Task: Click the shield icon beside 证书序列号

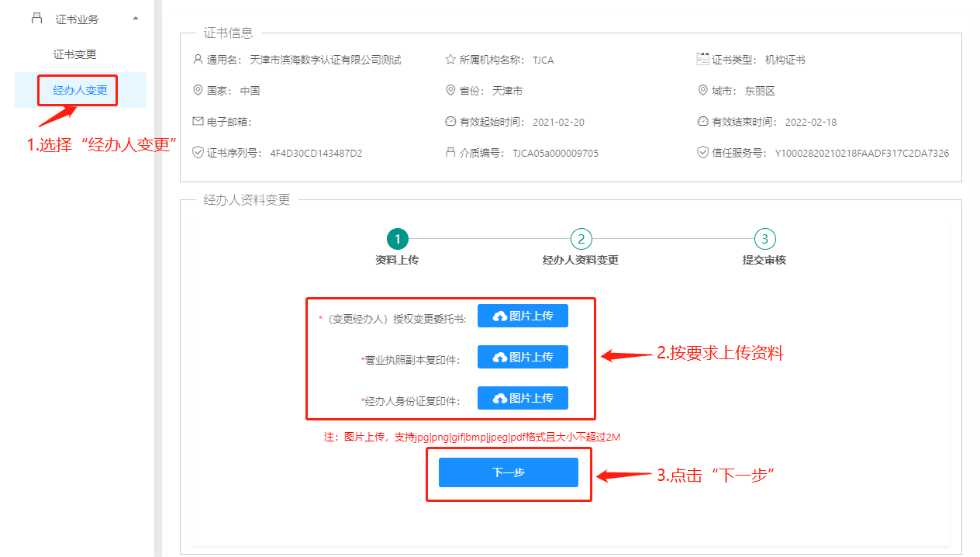Action: click(198, 153)
